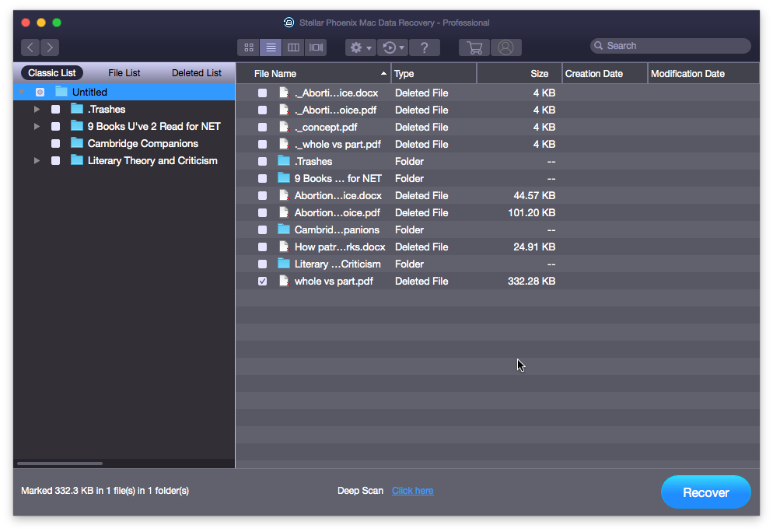Click the Literary …Criticism folder icon in list
This screenshot has height=532, width=773.
click(x=284, y=264)
